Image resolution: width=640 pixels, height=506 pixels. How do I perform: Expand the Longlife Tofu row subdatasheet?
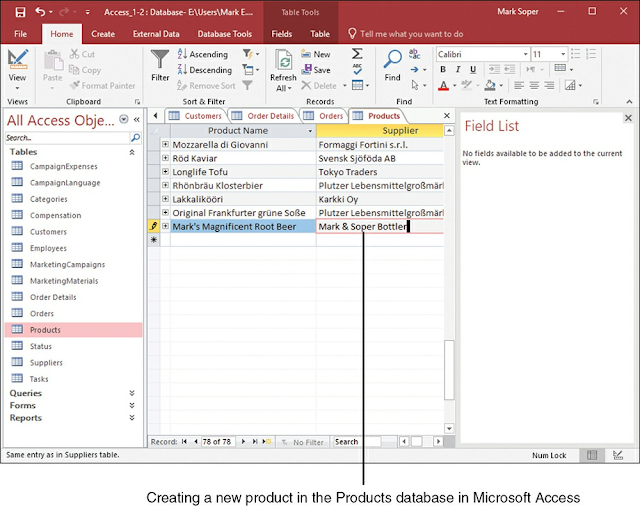pyautogui.click(x=165, y=172)
